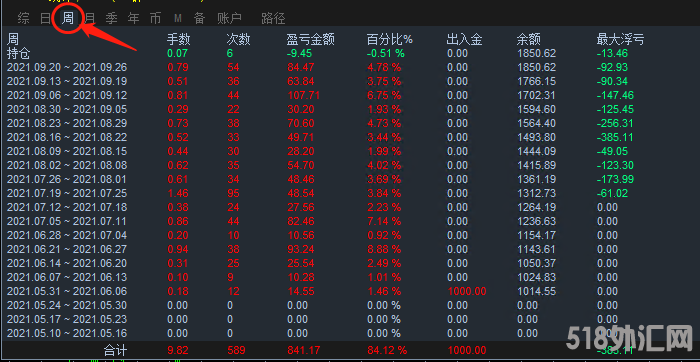Select the week row 2021.06.07 ~ 2021.06.13
The height and width of the screenshot is (362, 700).
67,277
